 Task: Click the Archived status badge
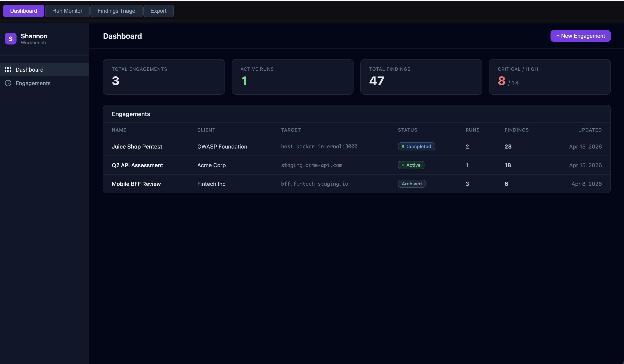[x=411, y=184]
